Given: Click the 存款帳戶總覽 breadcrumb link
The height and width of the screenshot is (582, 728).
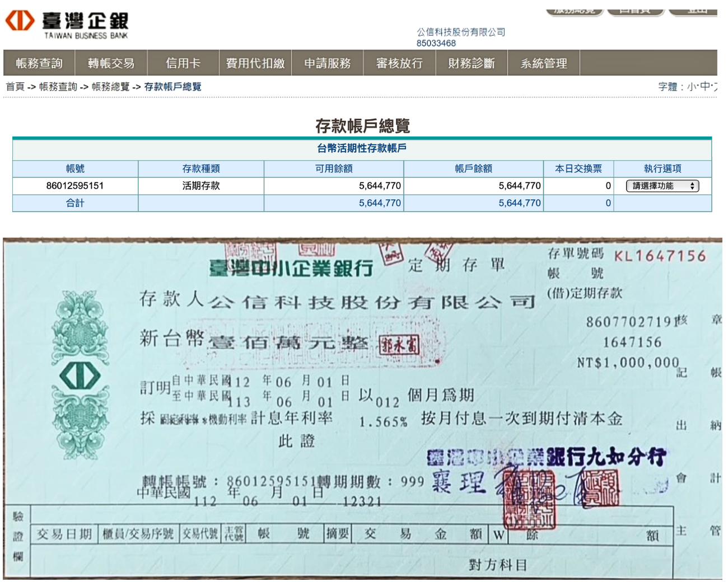Looking at the screenshot, I should click(173, 87).
